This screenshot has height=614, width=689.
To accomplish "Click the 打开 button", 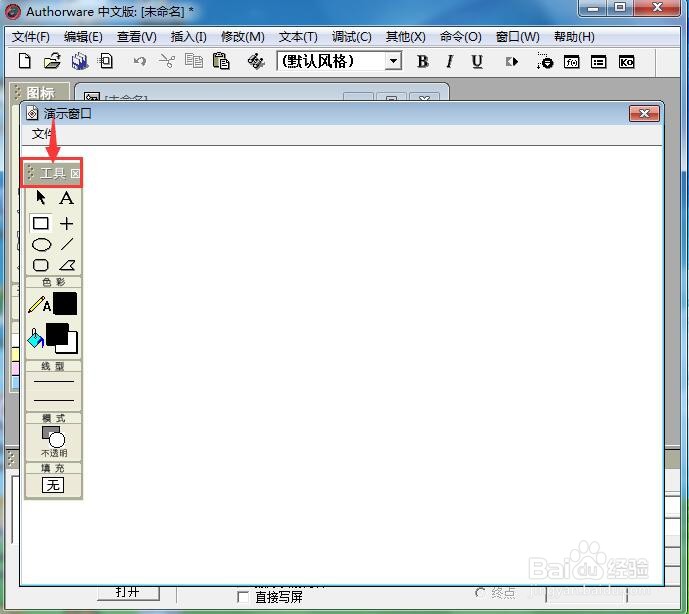I will 128,592.
